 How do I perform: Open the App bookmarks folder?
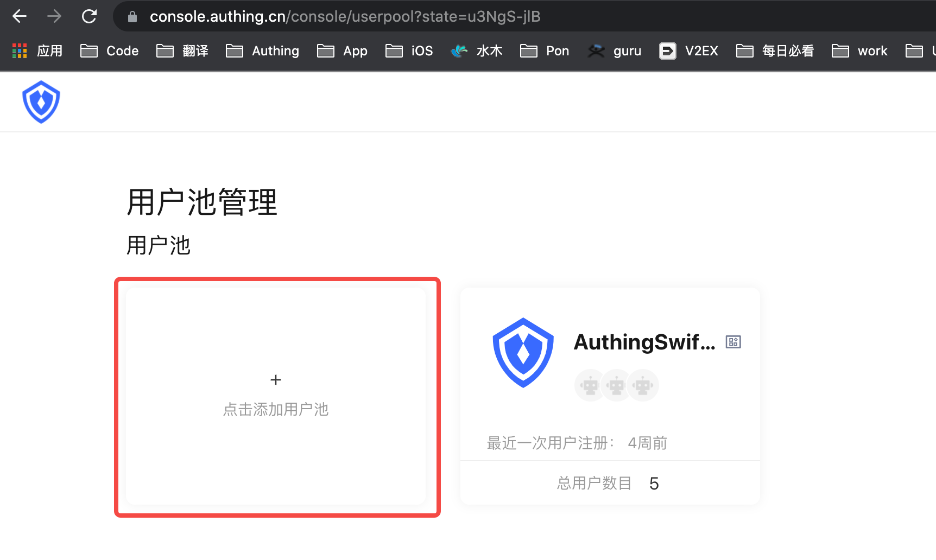click(342, 51)
